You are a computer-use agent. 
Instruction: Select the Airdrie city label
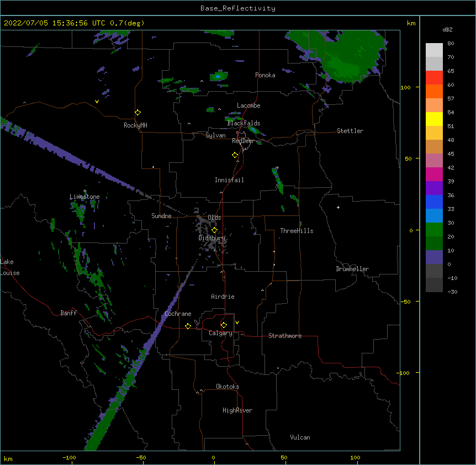tap(223, 297)
